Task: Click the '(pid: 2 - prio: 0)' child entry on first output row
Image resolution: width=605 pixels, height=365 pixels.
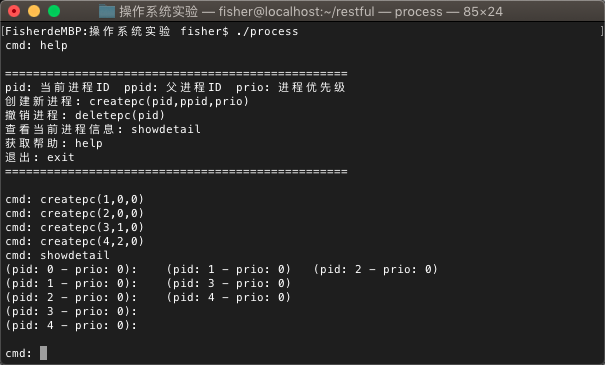Action: tap(375, 269)
